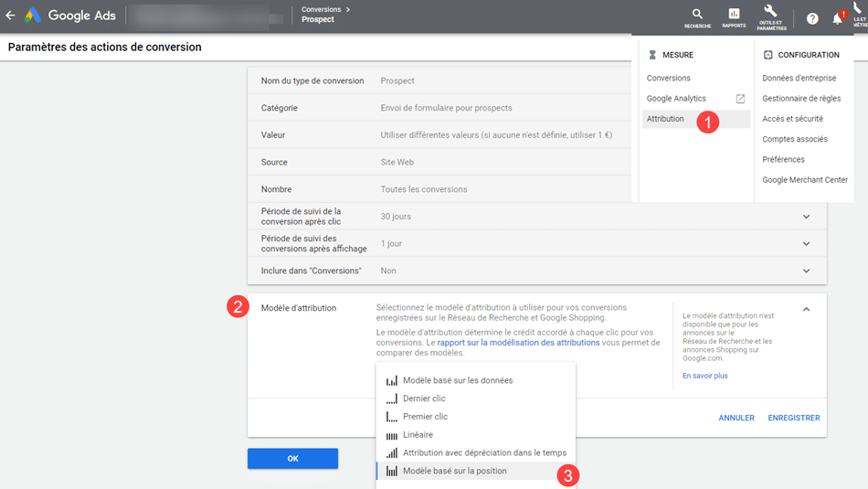
Task: Open Conversions in the Mesure menu
Action: [668, 78]
